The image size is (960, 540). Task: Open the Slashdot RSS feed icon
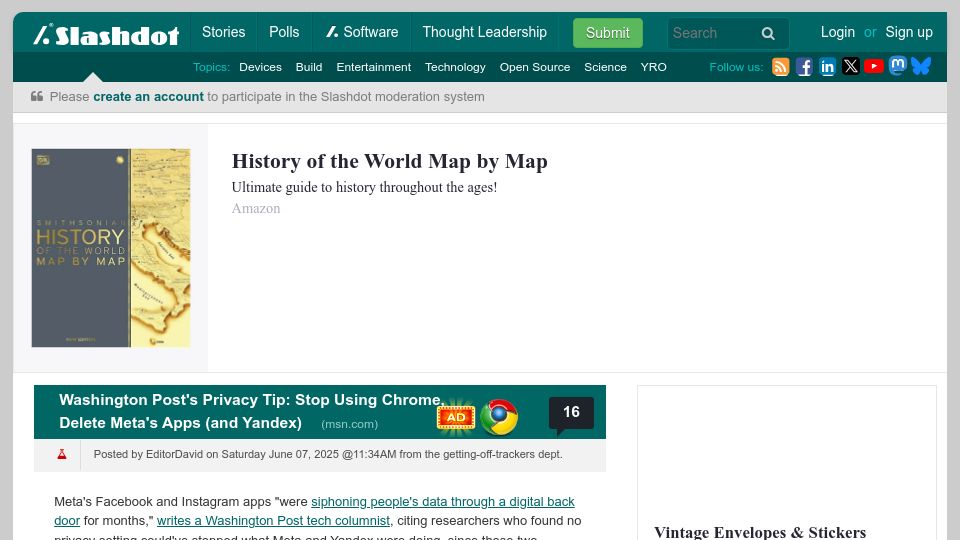(781, 67)
